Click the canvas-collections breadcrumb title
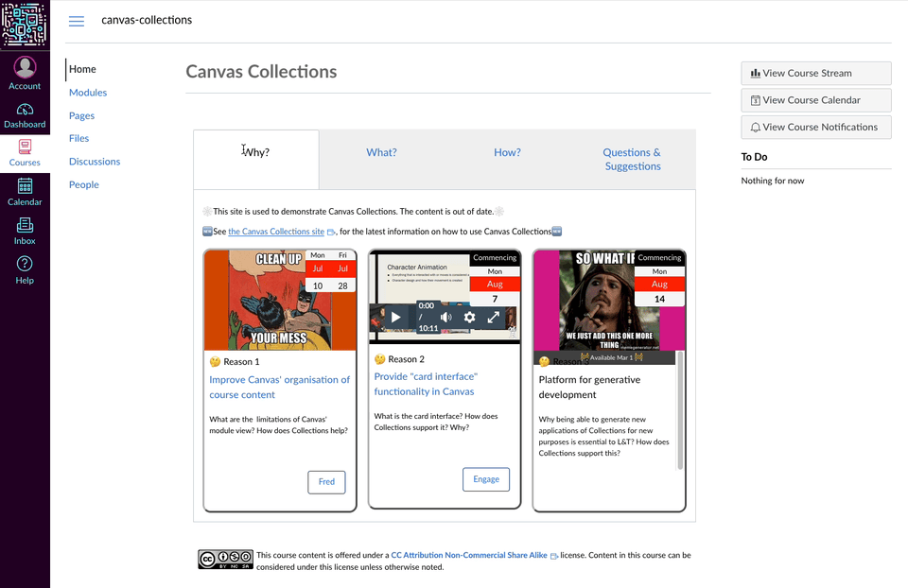 pyautogui.click(x=147, y=20)
